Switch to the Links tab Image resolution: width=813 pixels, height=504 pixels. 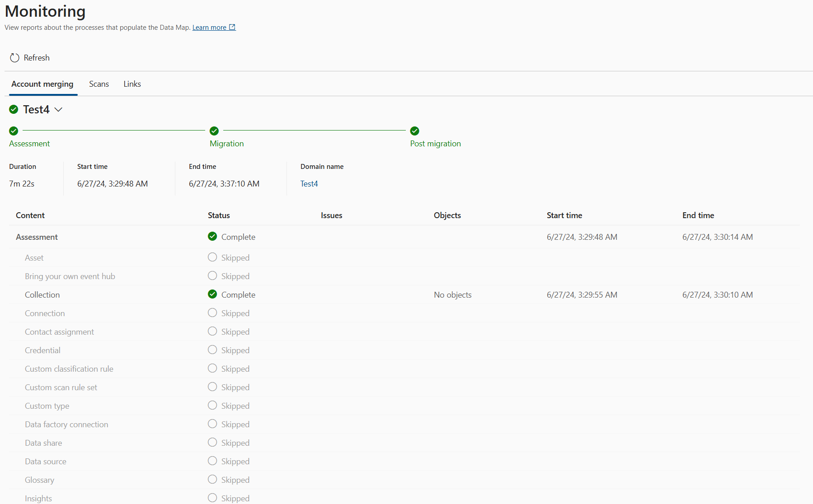point(132,84)
